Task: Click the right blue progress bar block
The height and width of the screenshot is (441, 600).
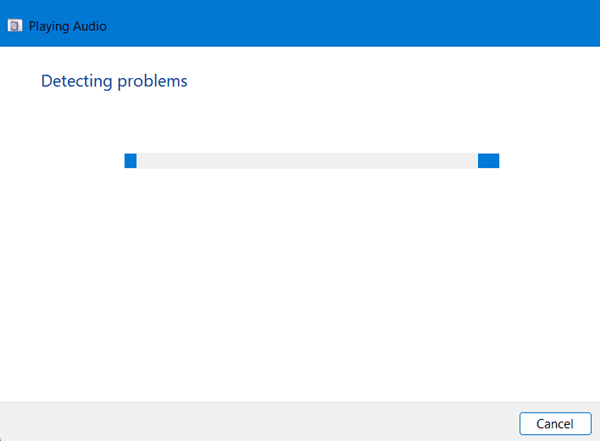Action: point(488,161)
